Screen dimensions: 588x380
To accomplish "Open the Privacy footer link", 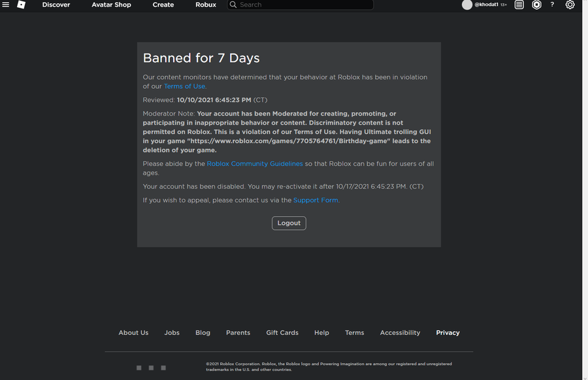I will point(448,333).
